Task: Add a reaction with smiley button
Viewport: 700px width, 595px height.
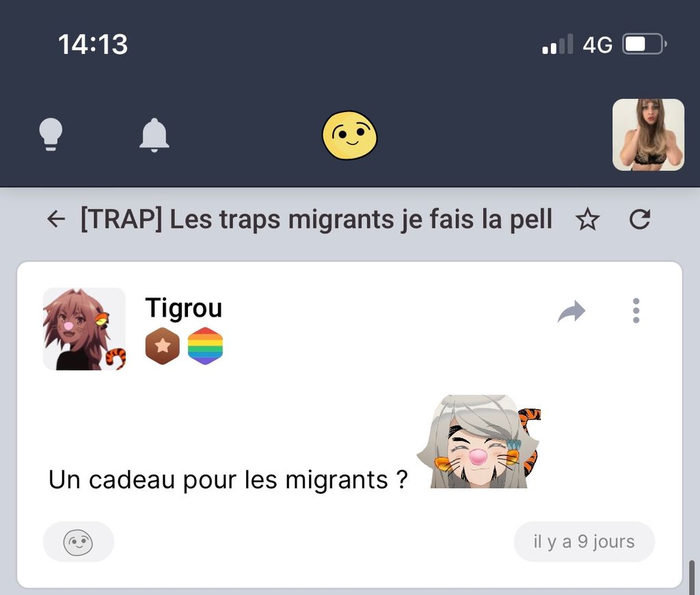Action: [79, 542]
